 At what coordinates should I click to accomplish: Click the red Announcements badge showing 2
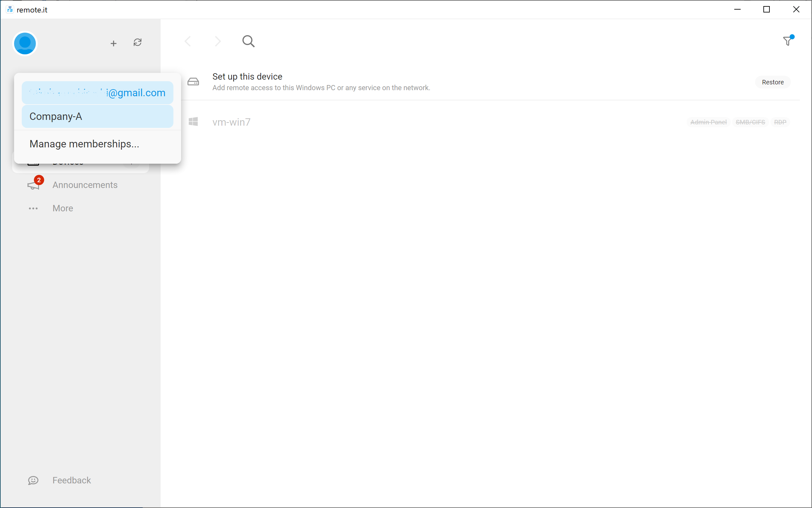click(39, 180)
